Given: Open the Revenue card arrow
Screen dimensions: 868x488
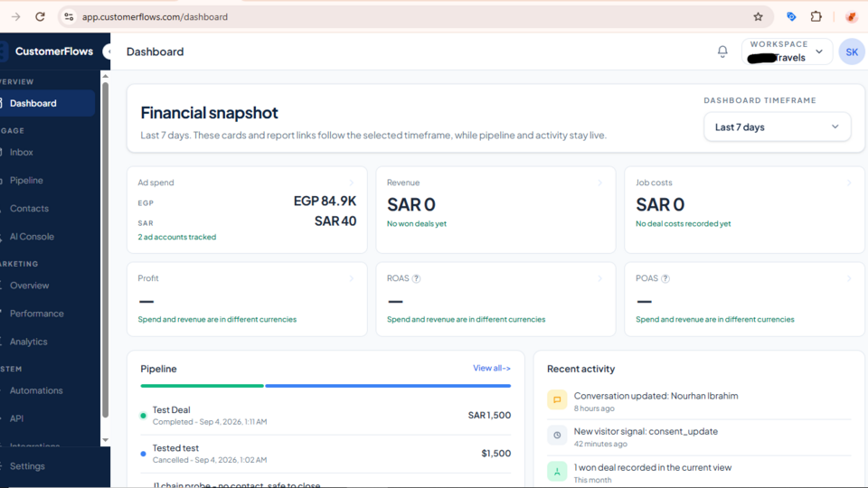Looking at the screenshot, I should [x=599, y=183].
